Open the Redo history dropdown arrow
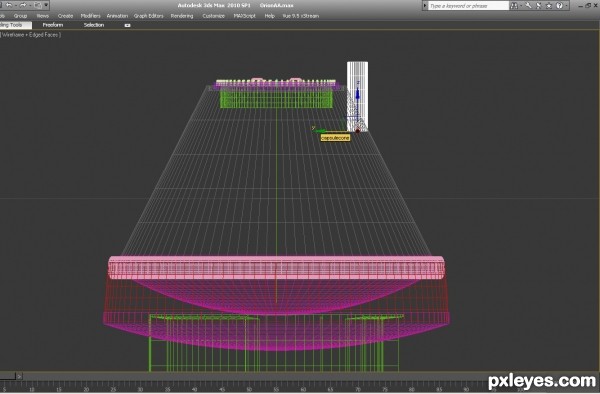The height and width of the screenshot is (394, 600). 30,5
